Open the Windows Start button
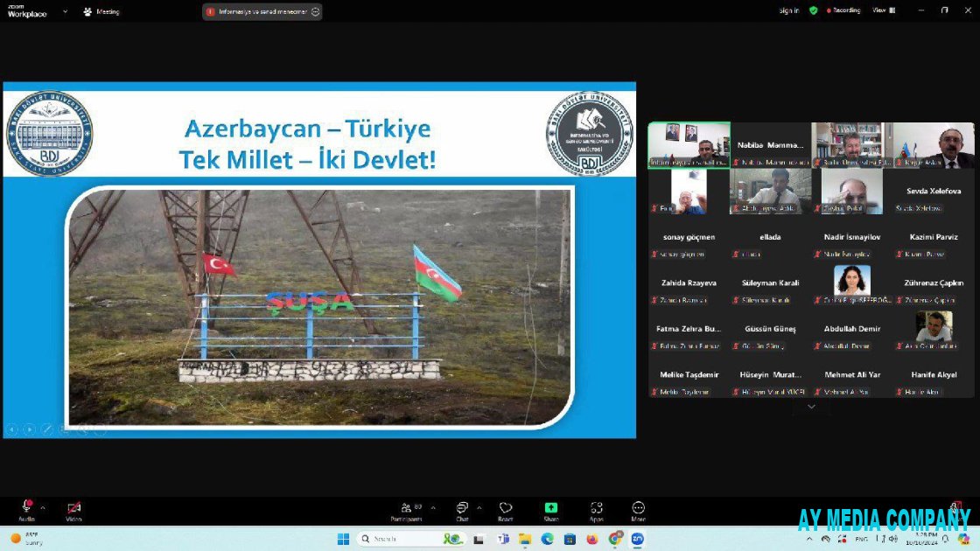 coord(343,539)
